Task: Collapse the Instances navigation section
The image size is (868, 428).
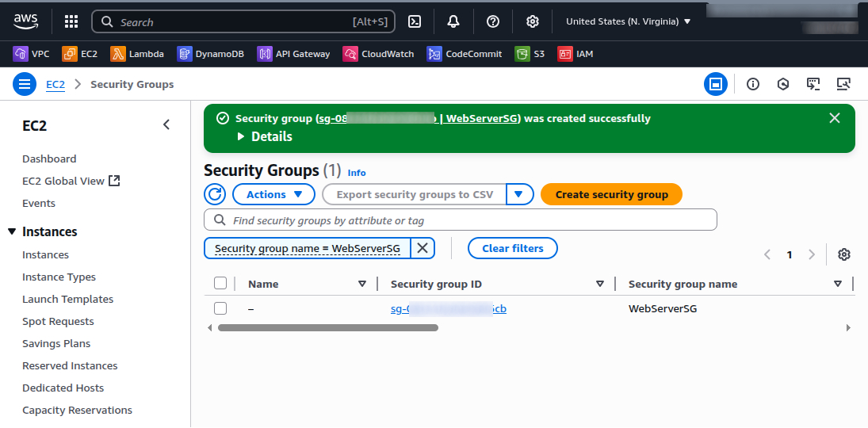Action: click(x=12, y=231)
